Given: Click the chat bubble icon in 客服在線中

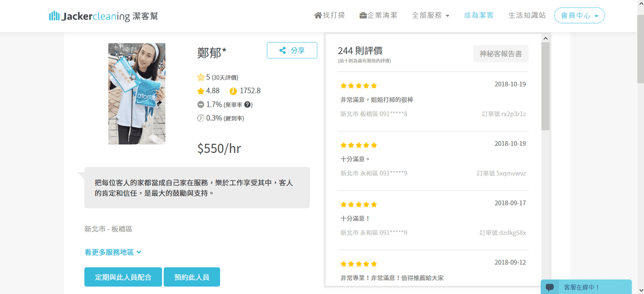Looking at the screenshot, I should pyautogui.click(x=550, y=287).
